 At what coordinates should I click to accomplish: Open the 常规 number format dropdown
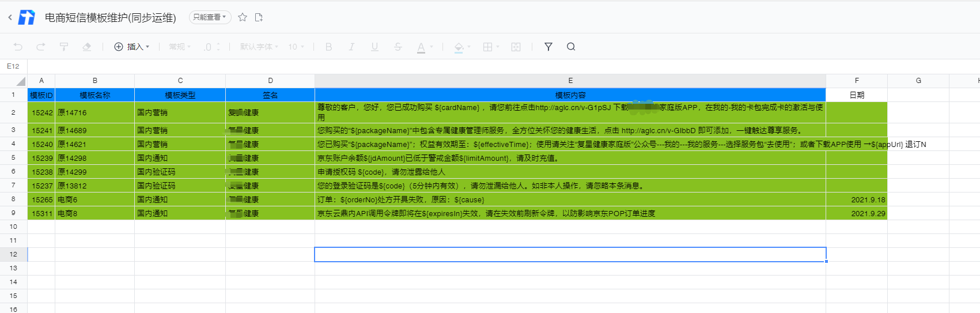pos(180,47)
